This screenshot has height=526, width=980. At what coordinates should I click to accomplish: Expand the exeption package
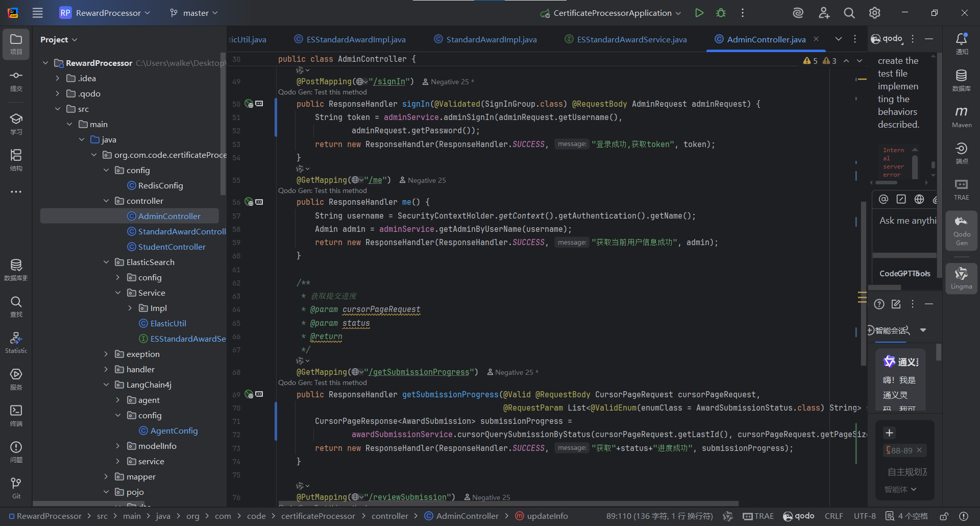[106, 354]
